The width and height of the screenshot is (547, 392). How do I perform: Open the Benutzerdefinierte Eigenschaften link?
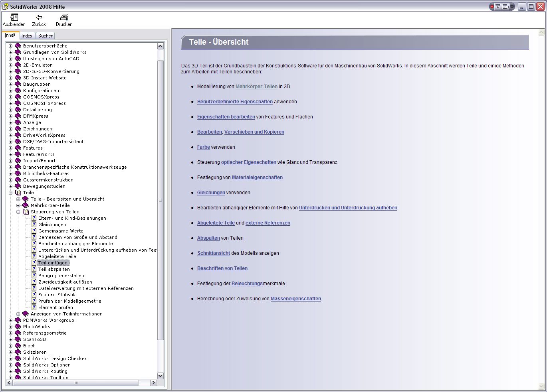(x=235, y=102)
